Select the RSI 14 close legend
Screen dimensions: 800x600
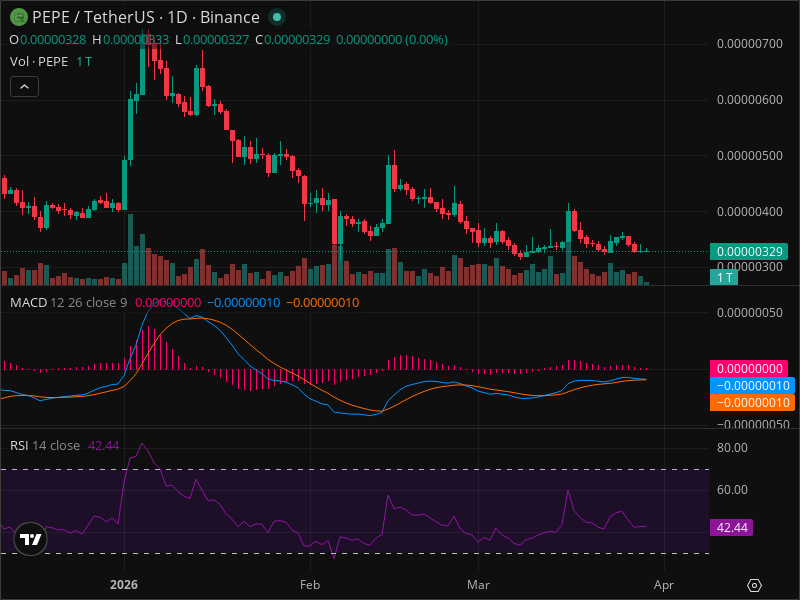point(45,445)
